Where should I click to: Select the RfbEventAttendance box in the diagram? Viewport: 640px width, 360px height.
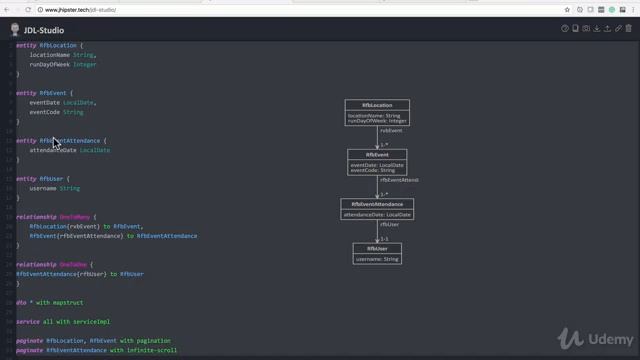pos(377,209)
